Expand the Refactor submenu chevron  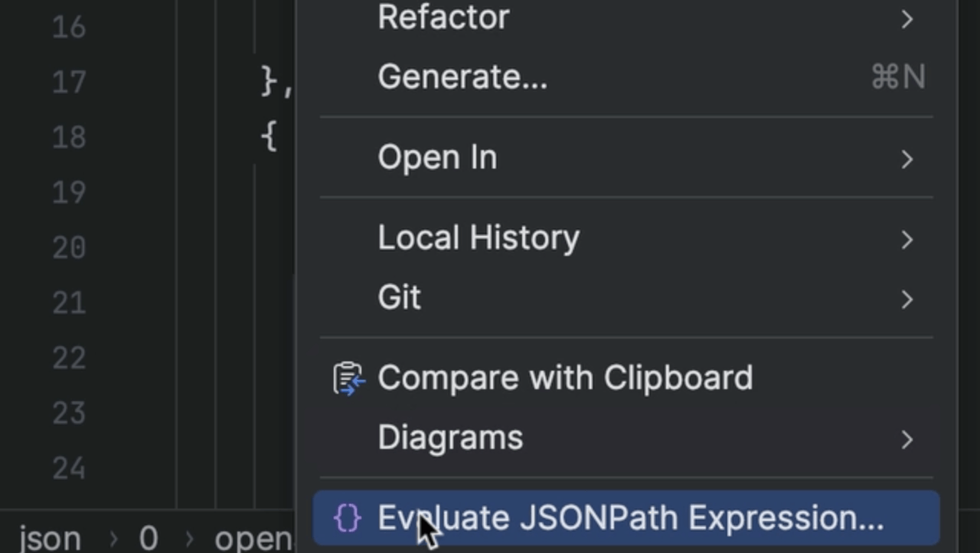907,21
